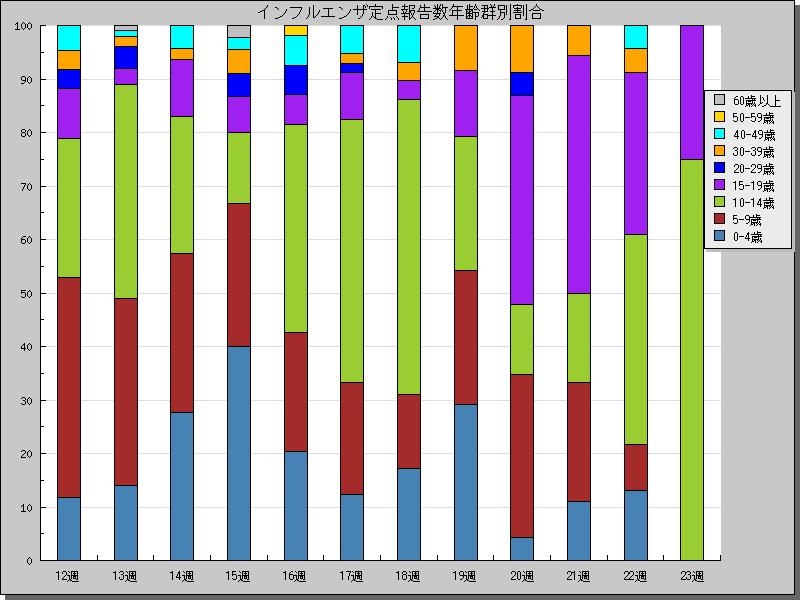Click the 40-49歳 cyan segment of 16週 bar
This screenshot has width=800, height=600.
tap(296, 51)
